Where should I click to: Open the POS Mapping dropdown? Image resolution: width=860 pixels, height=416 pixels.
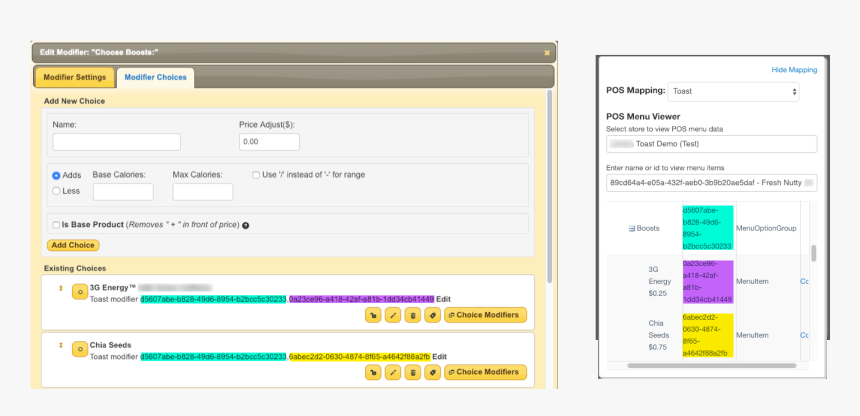(x=734, y=91)
